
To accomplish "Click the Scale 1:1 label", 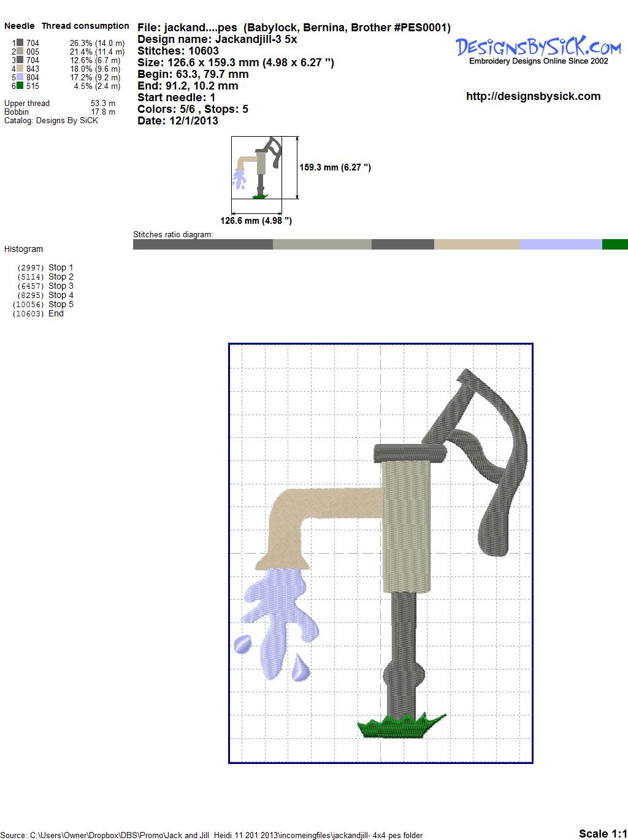I will (602, 833).
